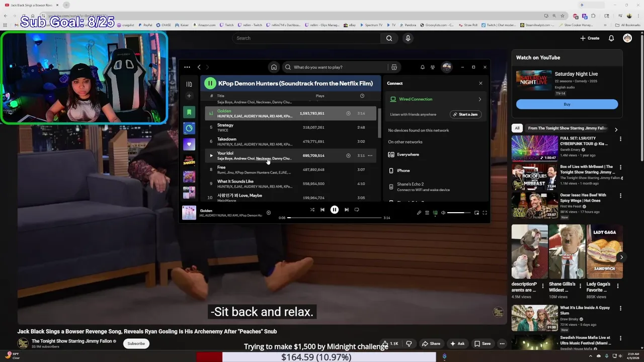The image size is (644, 362).
Task: Seek in Spotify song progress bar
Action: (335, 218)
